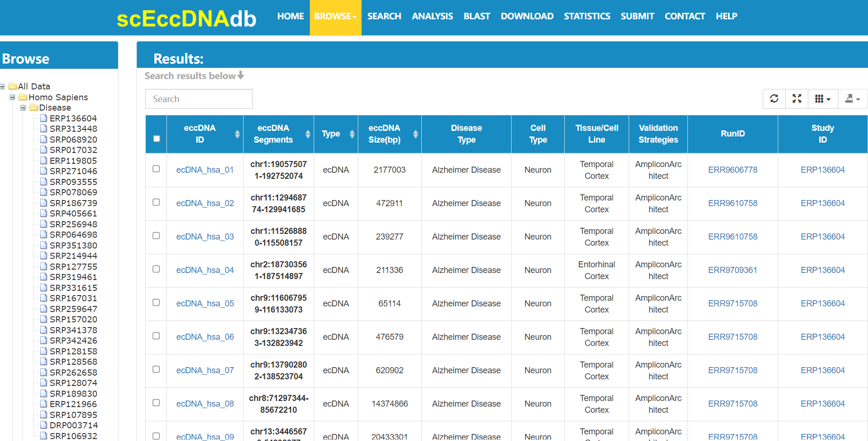Viewport: 868px width, 441px height.
Task: Check the select-all header checkbox
Action: (157, 138)
